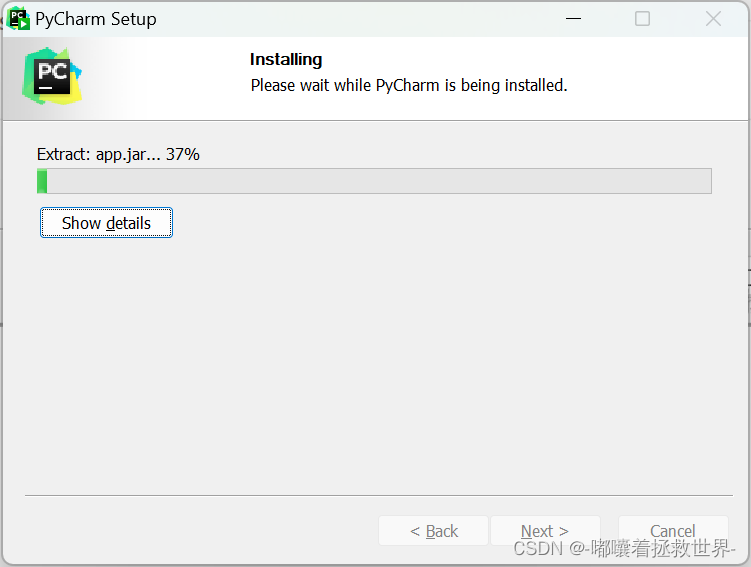Click the disabled Next button
751x567 pixels.
(545, 531)
